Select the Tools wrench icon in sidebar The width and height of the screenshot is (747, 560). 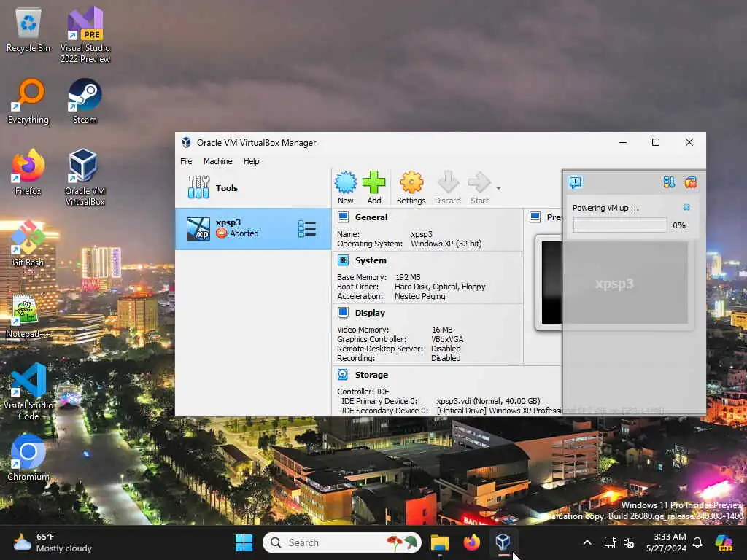(198, 187)
